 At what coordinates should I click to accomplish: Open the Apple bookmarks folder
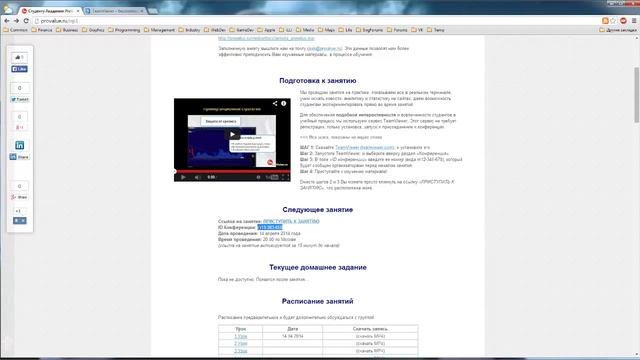click(x=267, y=30)
